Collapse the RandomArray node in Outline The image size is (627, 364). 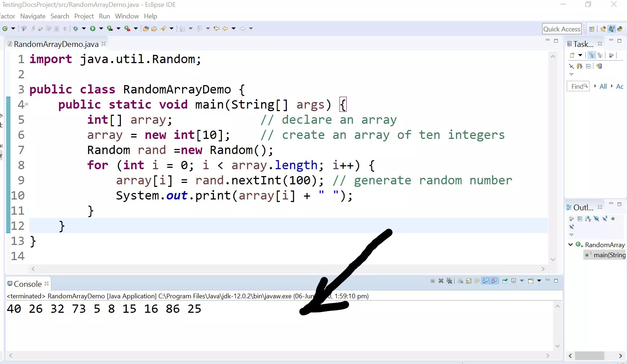(x=570, y=245)
